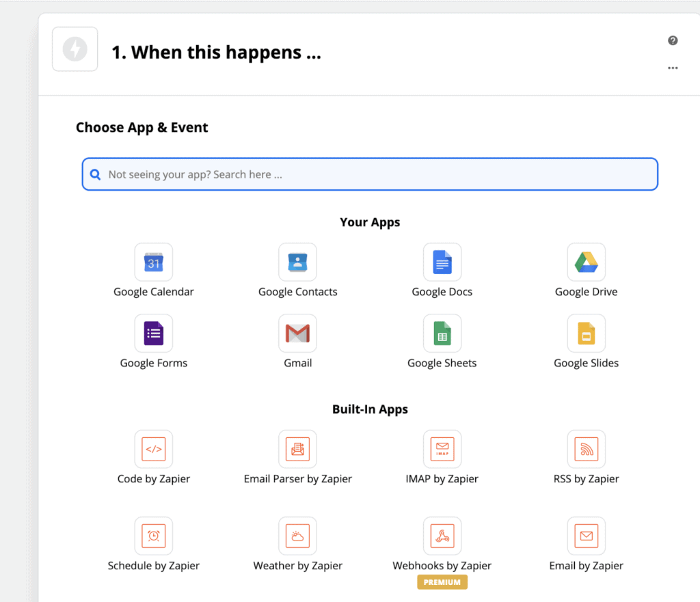This screenshot has width=700, height=602.
Task: Click the PREMIUM badge under Webhooks
Action: (442, 582)
